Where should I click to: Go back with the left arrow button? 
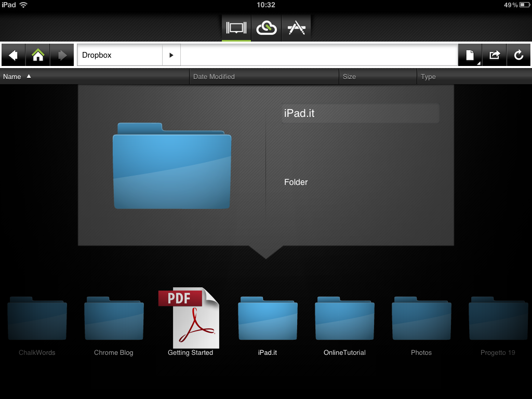(x=14, y=55)
